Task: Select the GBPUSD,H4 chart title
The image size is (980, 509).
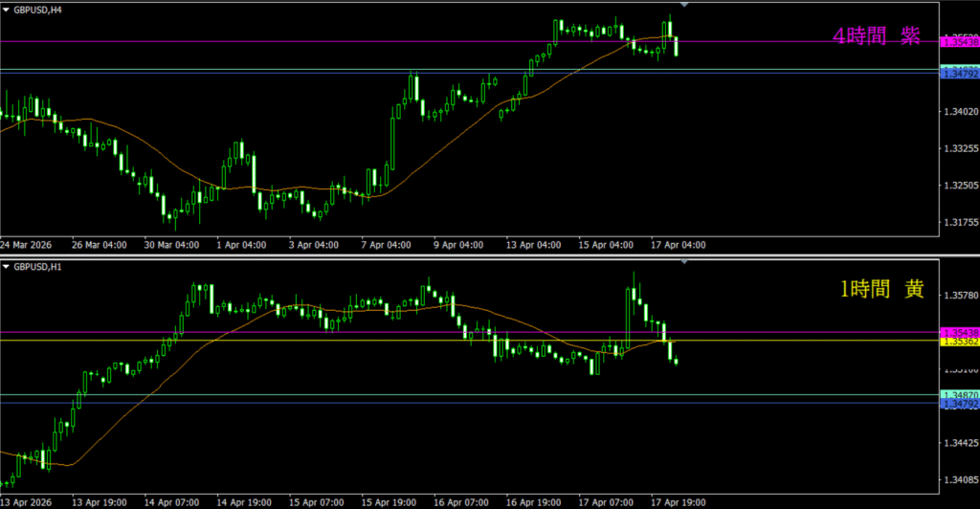Action: 39,8
